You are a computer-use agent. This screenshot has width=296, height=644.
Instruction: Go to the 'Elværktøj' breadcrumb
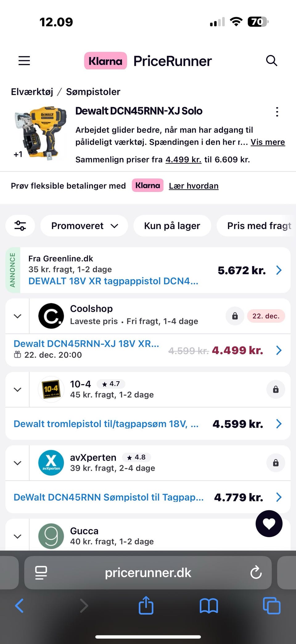click(32, 92)
